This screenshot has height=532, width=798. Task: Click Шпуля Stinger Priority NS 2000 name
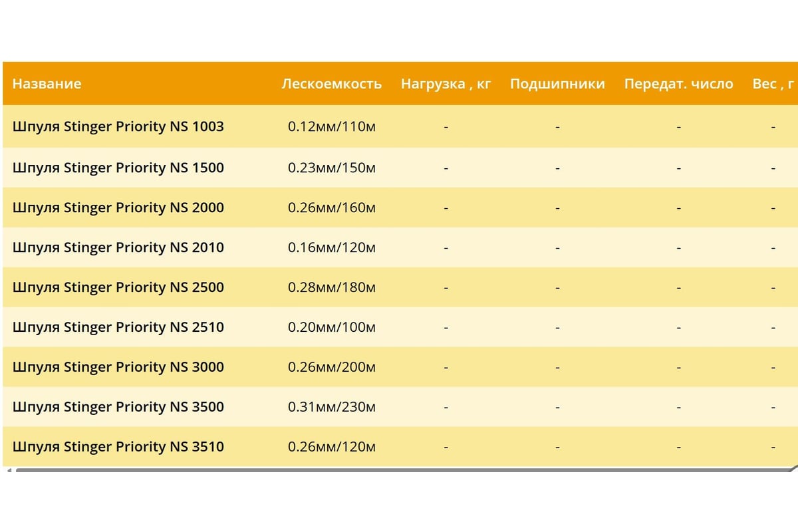pos(118,207)
